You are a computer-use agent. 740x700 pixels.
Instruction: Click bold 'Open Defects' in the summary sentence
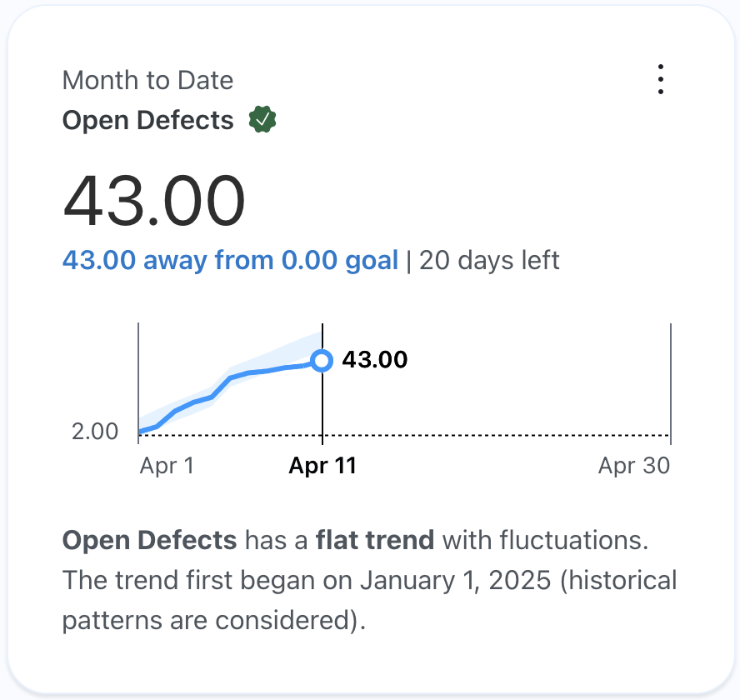[x=150, y=540]
